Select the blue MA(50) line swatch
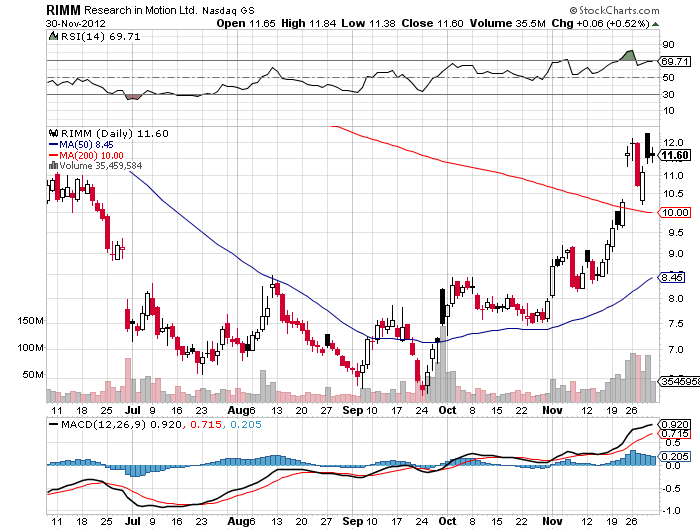Screen dimensions: 700x530 point(53,145)
